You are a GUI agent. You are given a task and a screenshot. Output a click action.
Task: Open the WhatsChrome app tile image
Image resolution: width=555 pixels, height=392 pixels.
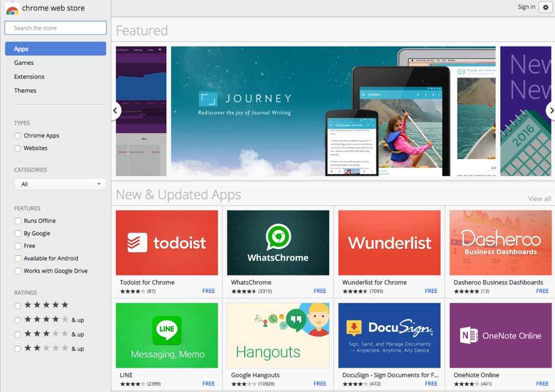278,243
